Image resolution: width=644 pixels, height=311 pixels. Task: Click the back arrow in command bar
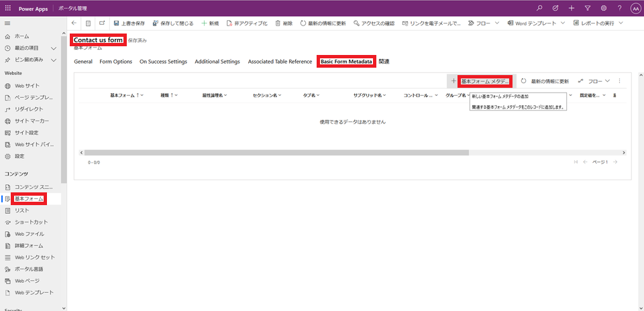pos(74,23)
